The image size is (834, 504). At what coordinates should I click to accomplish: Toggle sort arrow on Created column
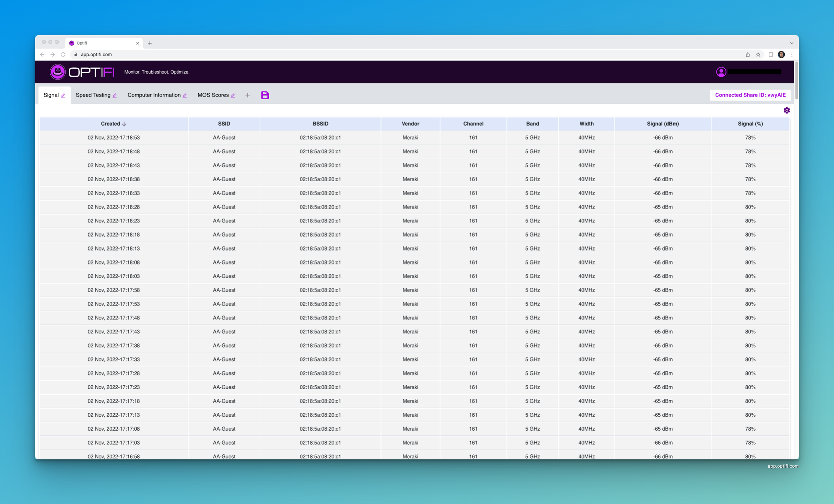click(x=124, y=124)
